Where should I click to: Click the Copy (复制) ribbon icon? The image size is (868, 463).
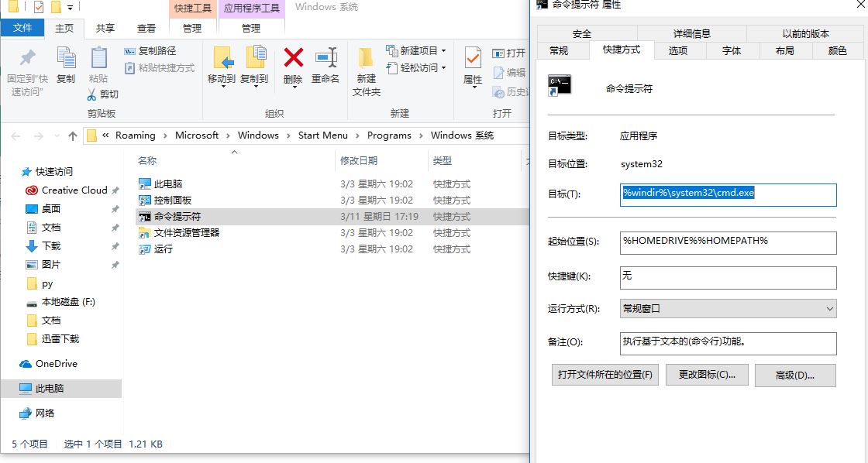coord(66,59)
